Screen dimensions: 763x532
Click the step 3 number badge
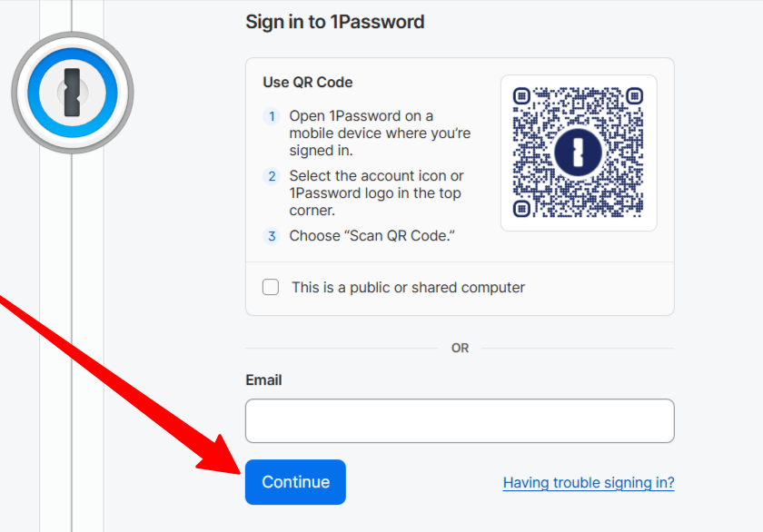[x=272, y=236]
